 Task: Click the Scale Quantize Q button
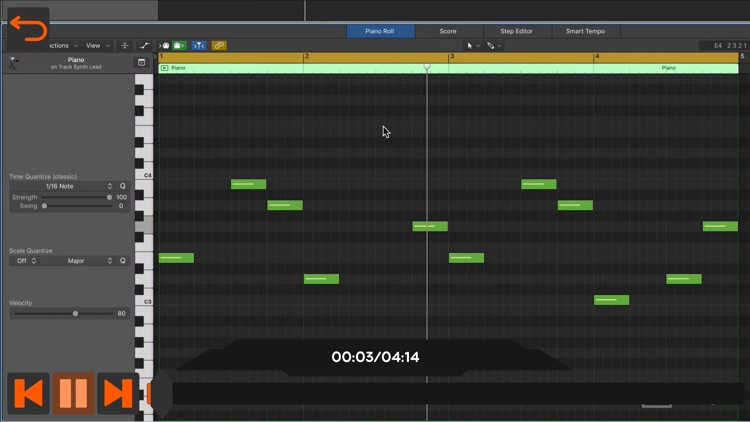click(x=123, y=261)
